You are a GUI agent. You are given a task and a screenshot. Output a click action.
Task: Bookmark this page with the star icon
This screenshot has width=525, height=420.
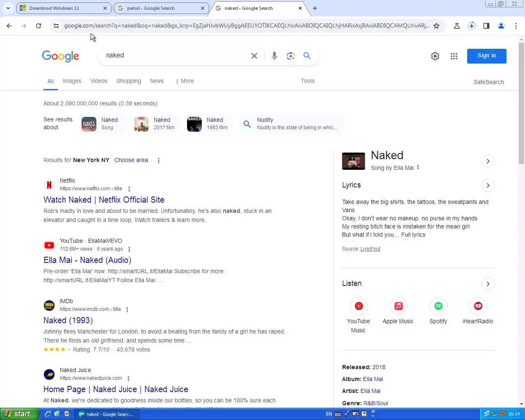[x=436, y=26]
